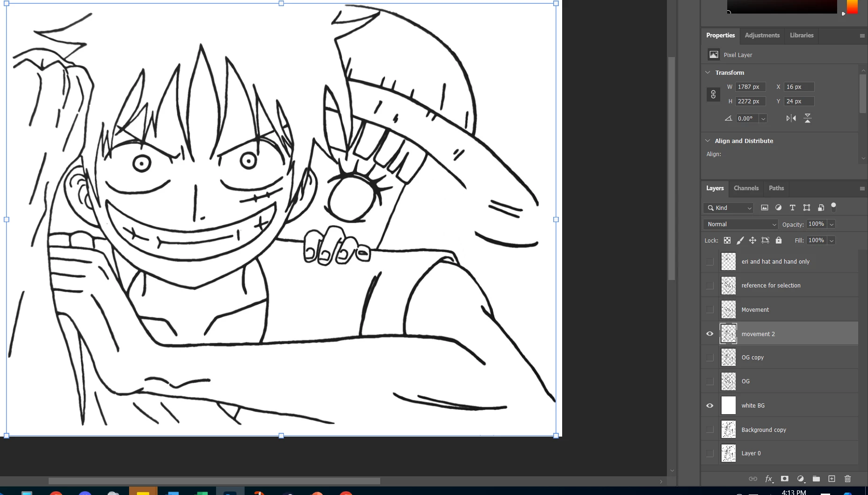Lock image pixels with brush icon
This screenshot has height=495, width=868.
click(x=740, y=240)
